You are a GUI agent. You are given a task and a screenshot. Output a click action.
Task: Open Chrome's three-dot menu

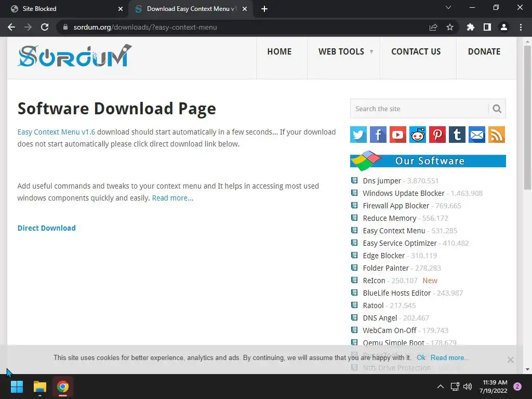[521, 27]
